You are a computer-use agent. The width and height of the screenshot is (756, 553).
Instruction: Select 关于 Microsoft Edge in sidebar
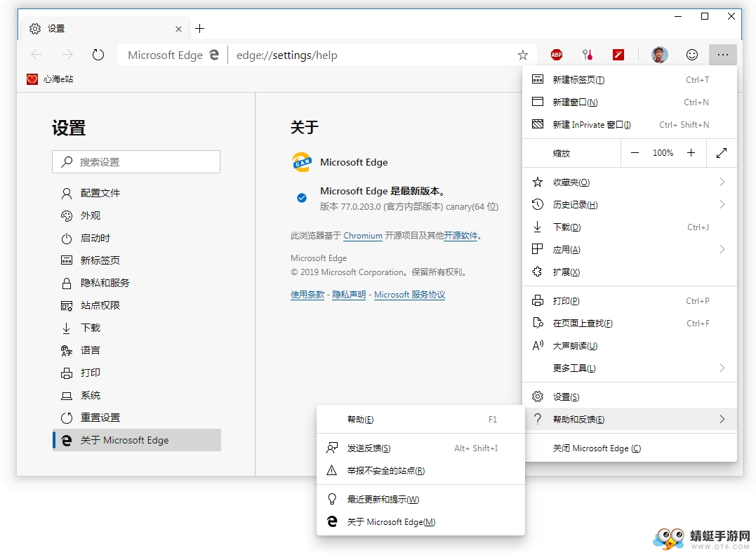coord(136,440)
